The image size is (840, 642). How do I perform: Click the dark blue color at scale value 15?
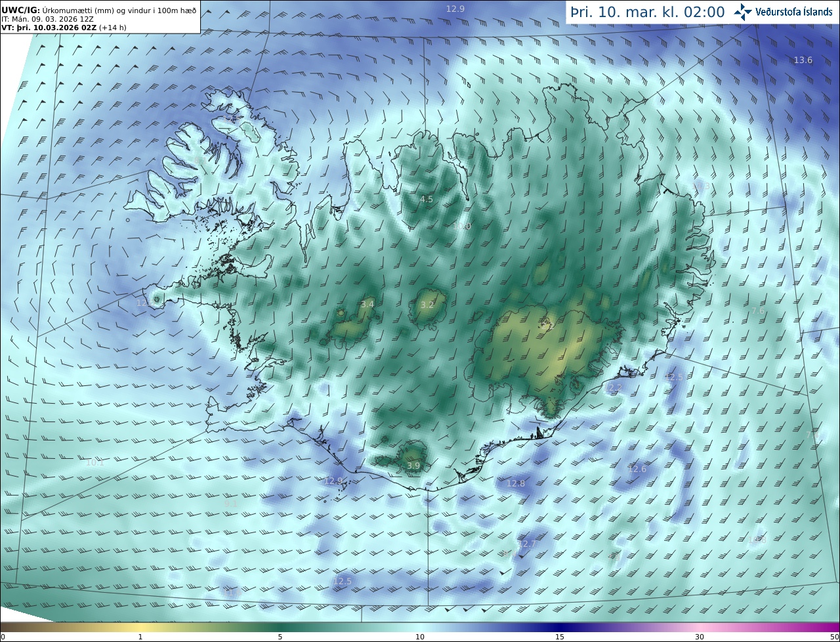(560, 627)
